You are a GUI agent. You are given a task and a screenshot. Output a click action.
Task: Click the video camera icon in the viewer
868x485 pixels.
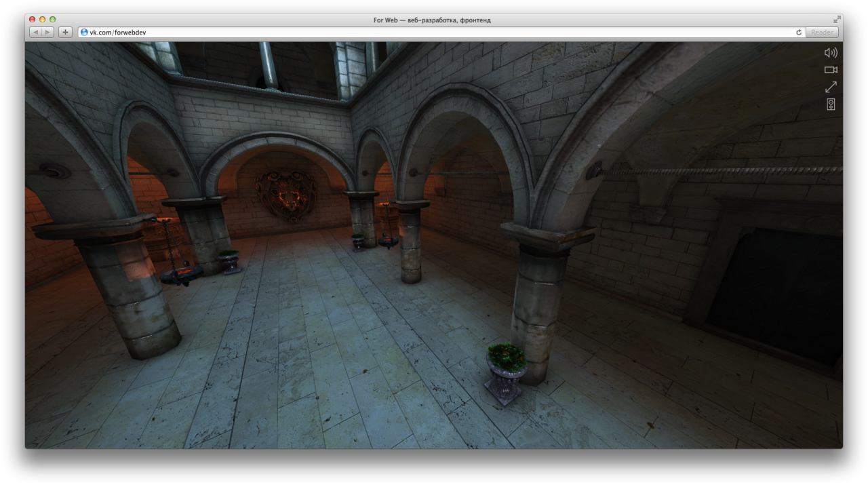831,70
